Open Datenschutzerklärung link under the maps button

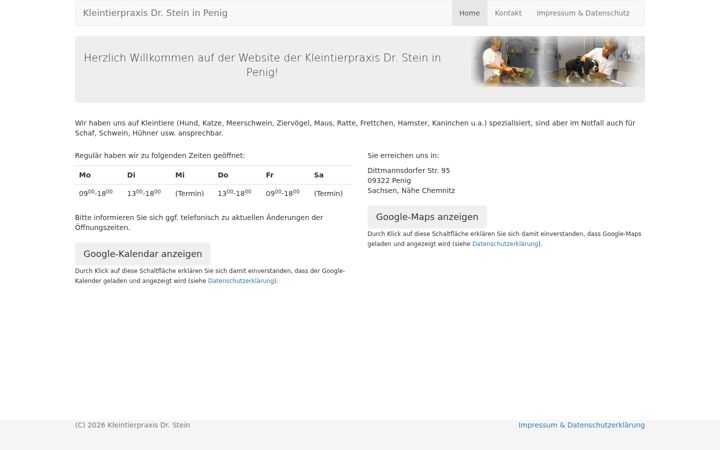[x=506, y=244]
